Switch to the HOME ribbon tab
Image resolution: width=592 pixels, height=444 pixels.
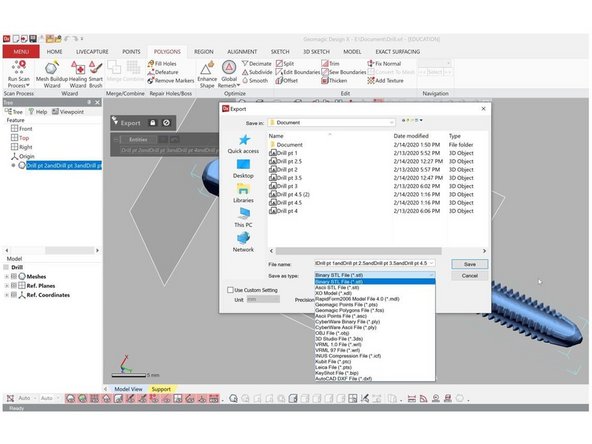(x=54, y=51)
